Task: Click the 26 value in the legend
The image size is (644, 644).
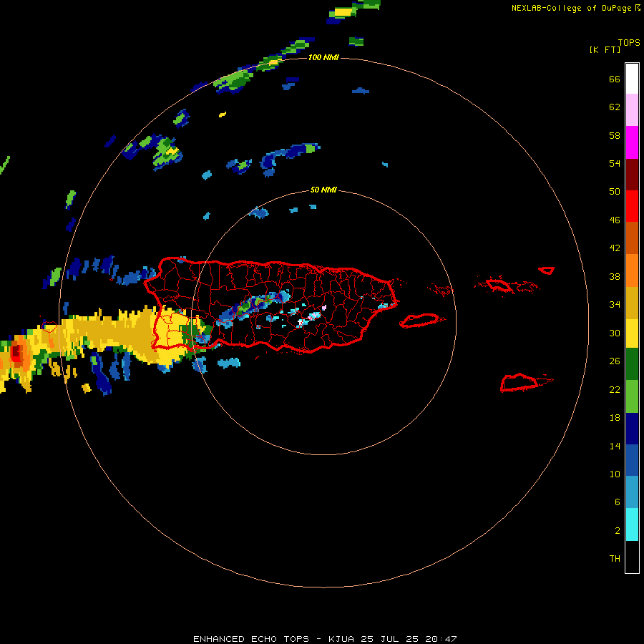Action: tap(615, 361)
